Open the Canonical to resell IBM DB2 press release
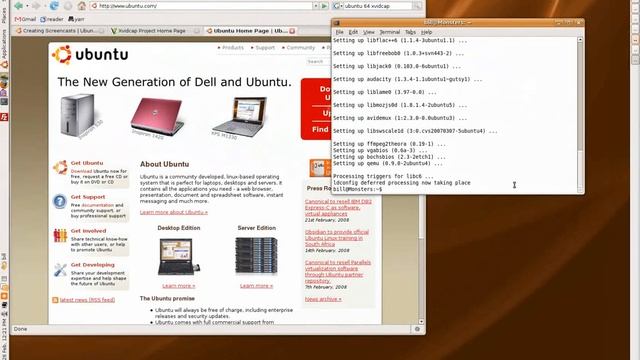 pyautogui.click(x=338, y=207)
